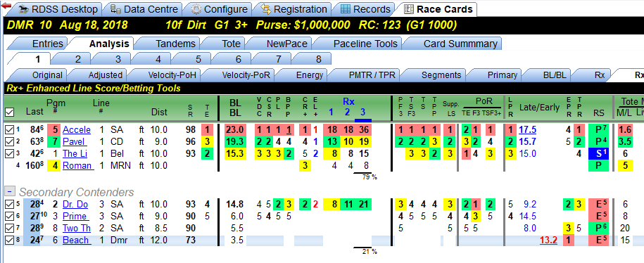644x263 pixels.
Task: Click the Late/Early column header
Action: (539, 108)
